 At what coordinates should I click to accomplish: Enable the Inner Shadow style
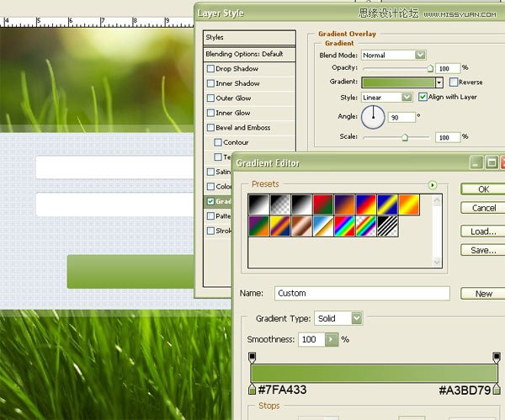210,83
